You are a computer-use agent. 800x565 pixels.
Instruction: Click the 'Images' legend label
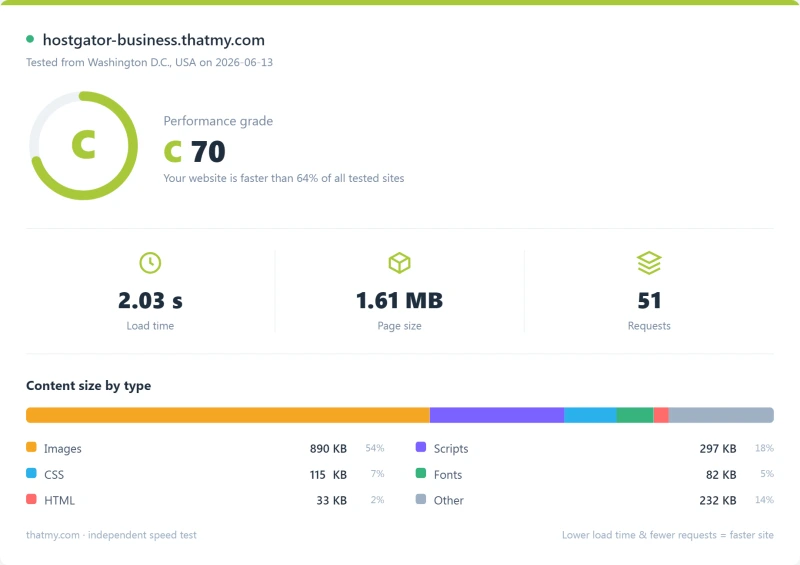[x=63, y=449]
